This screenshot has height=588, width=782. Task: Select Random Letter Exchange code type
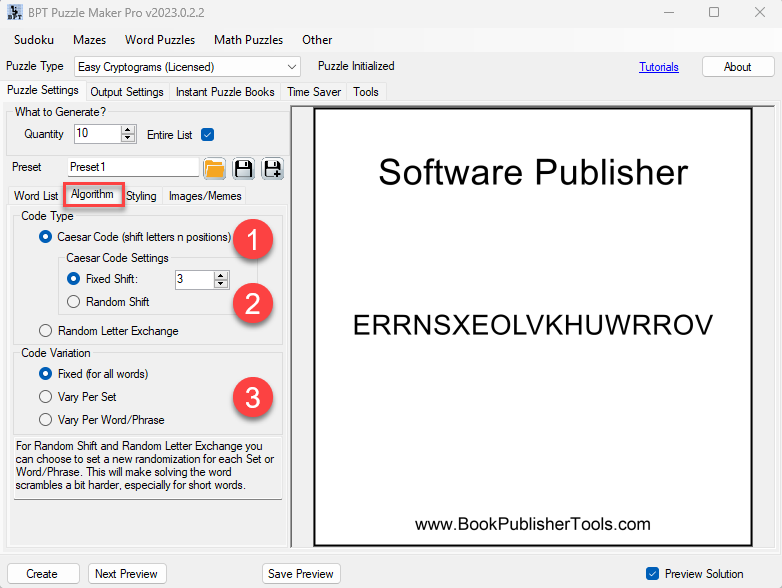(46, 331)
